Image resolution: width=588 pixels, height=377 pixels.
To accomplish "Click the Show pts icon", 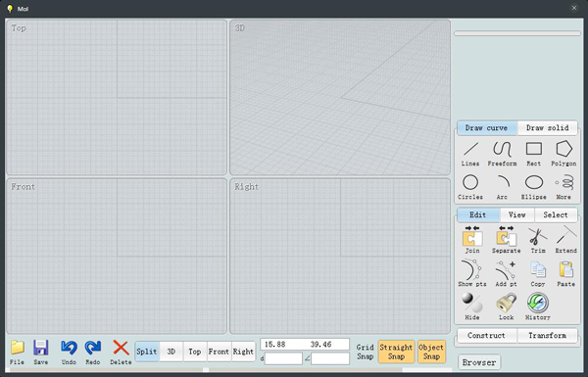I will click(x=472, y=273).
